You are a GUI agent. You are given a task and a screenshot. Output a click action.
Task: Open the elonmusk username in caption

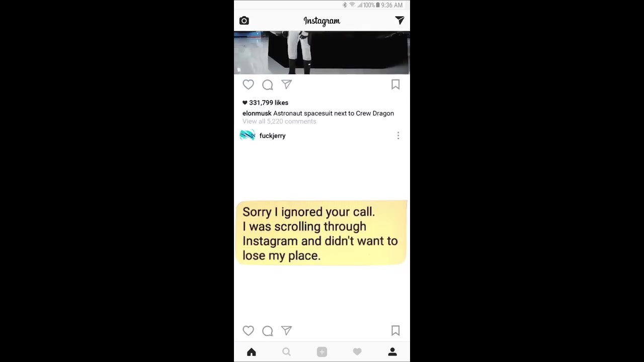tap(257, 113)
